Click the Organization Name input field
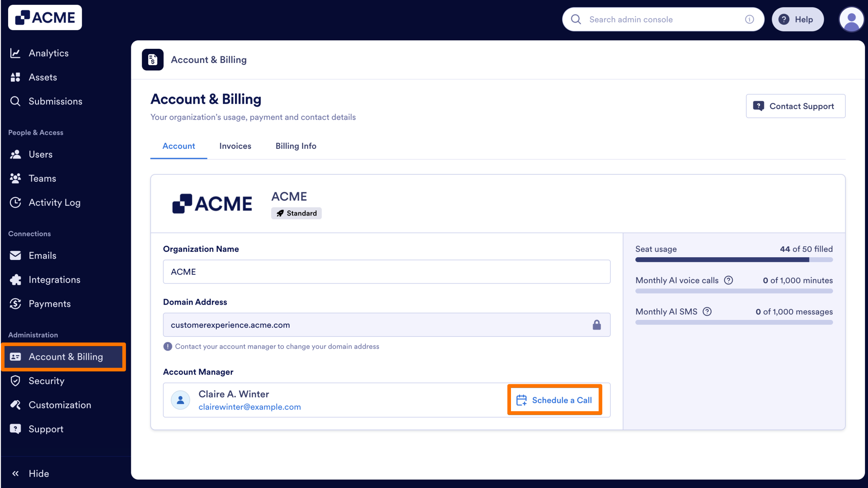The height and width of the screenshot is (488, 868). (387, 272)
